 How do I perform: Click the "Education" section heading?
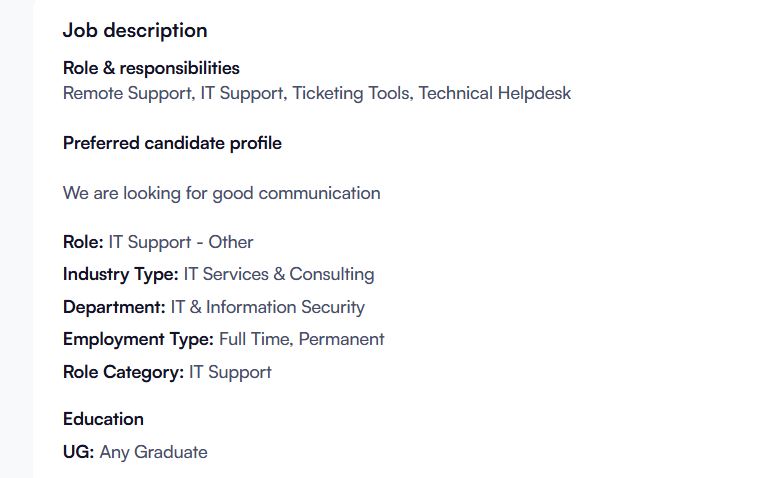tap(103, 419)
